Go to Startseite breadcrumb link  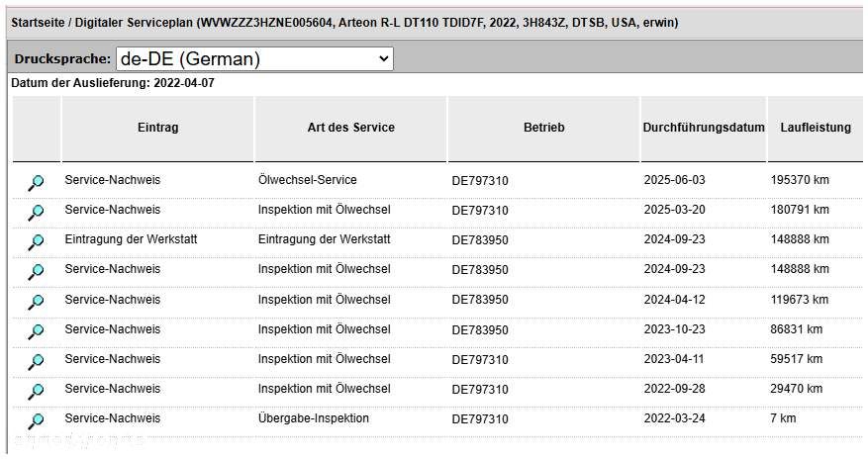[41, 22]
